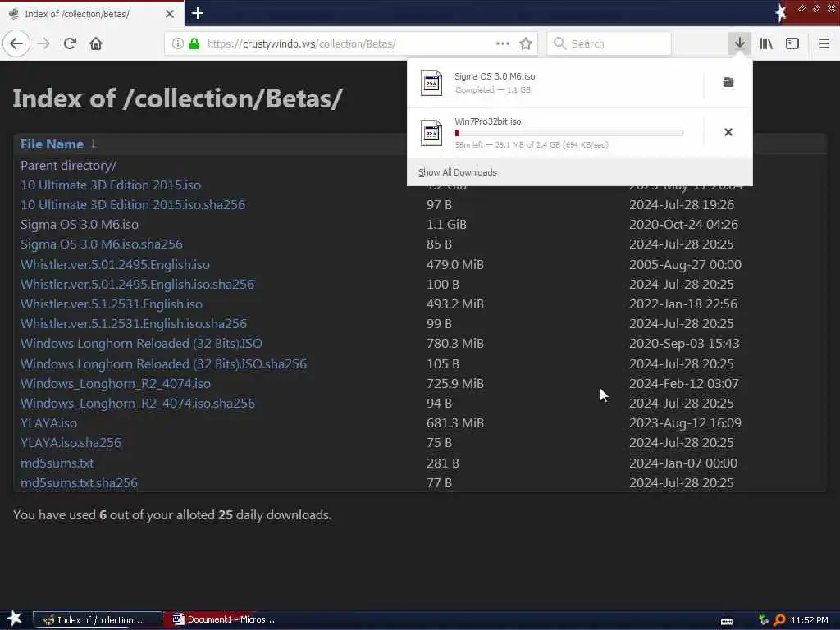Open the Library bookshelf icon

766,43
